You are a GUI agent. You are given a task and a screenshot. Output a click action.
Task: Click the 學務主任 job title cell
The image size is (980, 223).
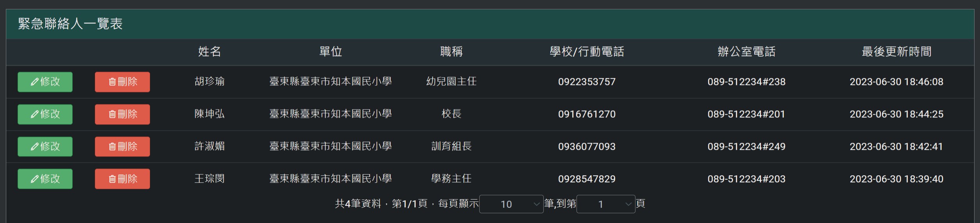tap(451, 179)
